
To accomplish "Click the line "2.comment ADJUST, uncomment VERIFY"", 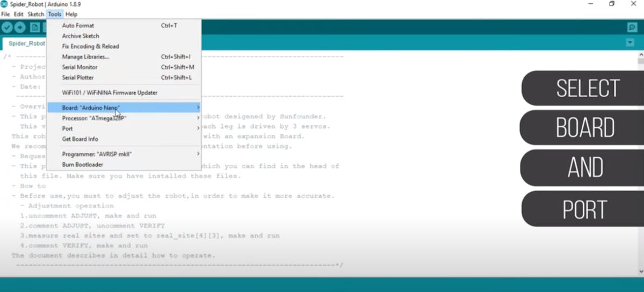I will (x=92, y=225).
